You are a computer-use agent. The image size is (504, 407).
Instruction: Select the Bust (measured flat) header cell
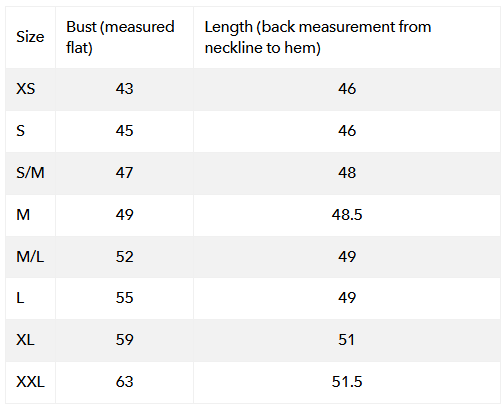point(124,37)
